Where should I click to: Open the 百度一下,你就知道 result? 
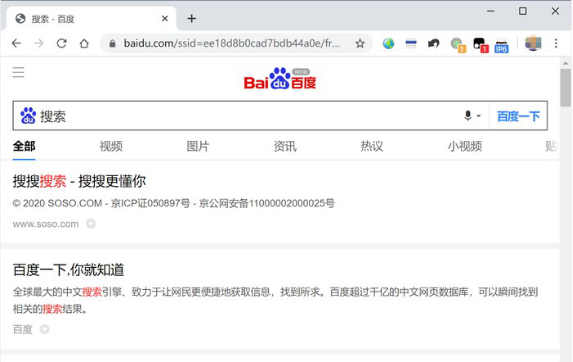click(69, 270)
